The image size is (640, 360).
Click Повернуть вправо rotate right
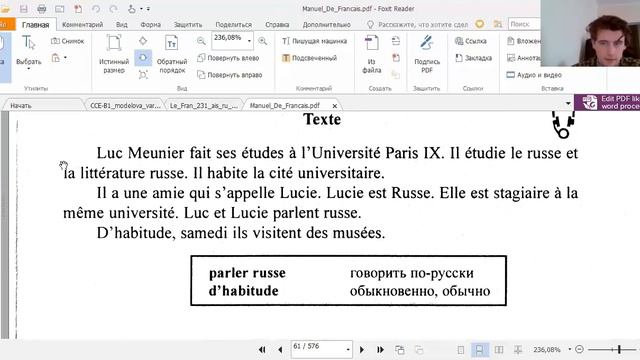coord(230,75)
